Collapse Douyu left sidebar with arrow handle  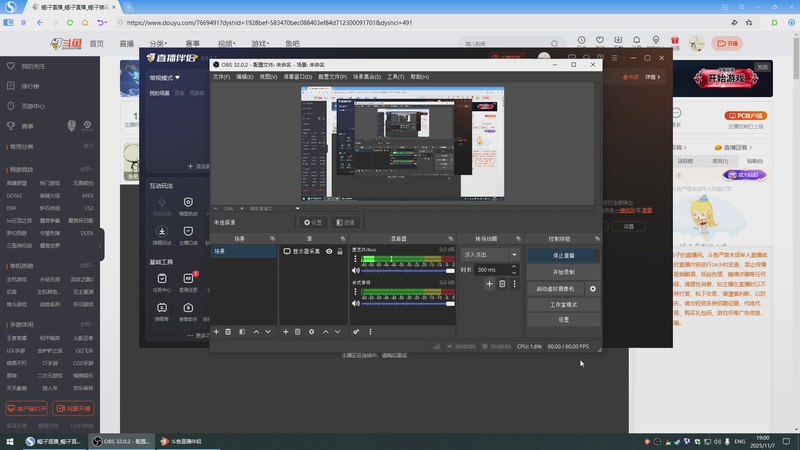[101, 245]
